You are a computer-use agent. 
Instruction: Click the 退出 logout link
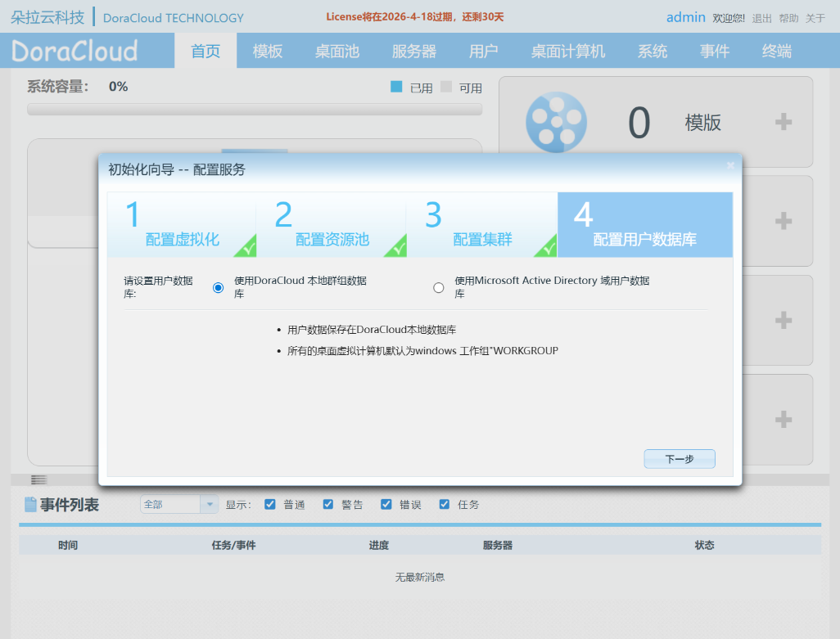[x=761, y=18]
